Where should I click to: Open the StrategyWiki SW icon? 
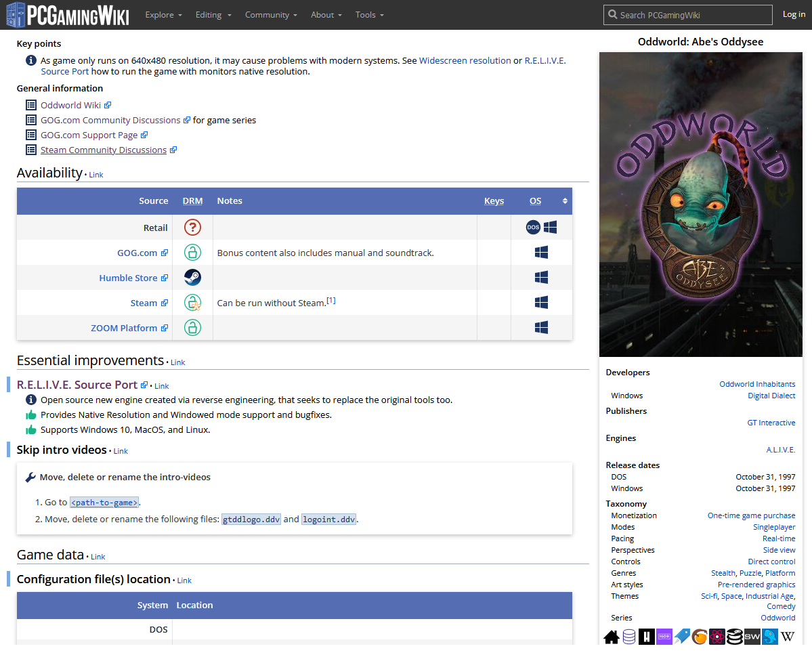coord(752,637)
